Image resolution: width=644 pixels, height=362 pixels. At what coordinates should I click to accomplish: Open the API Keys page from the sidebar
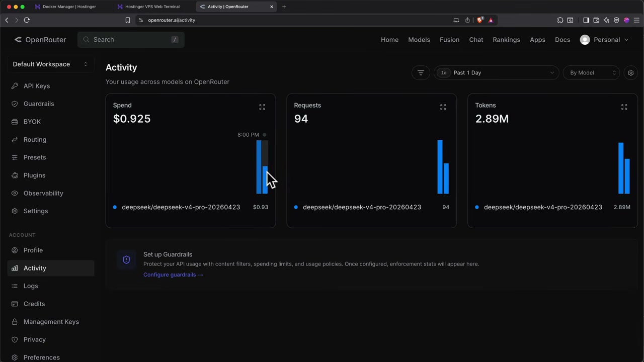(x=50, y=86)
